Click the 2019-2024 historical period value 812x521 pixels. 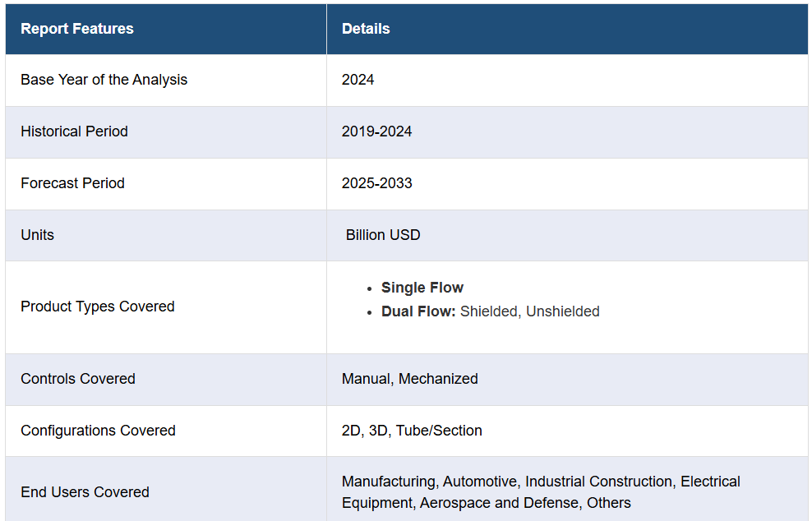tap(376, 131)
